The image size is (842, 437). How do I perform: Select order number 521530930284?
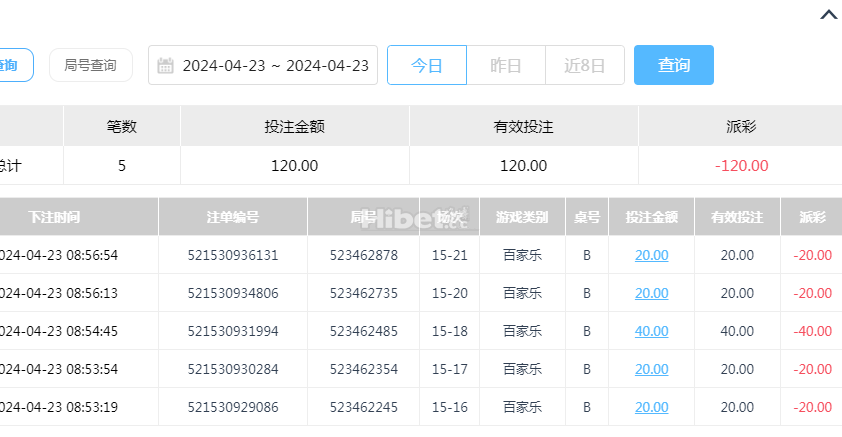[233, 369]
